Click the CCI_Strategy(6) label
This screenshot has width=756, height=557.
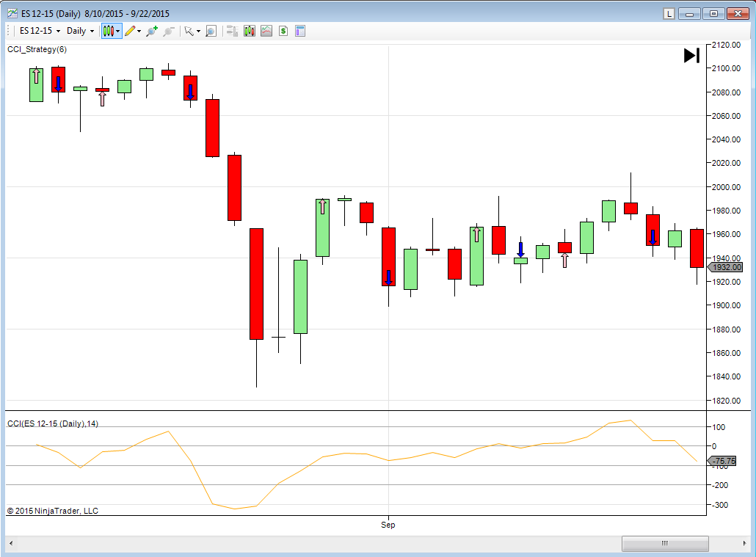(x=37, y=49)
